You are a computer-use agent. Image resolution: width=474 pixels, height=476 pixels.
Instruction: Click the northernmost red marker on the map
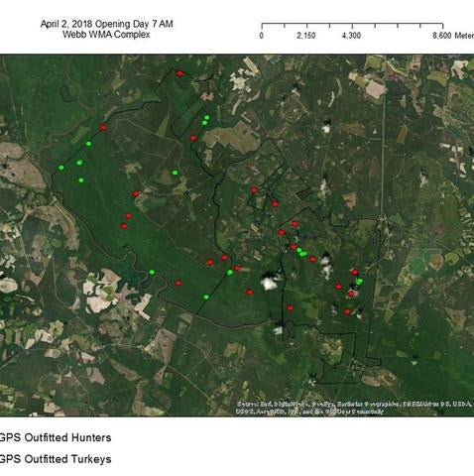tap(179, 73)
